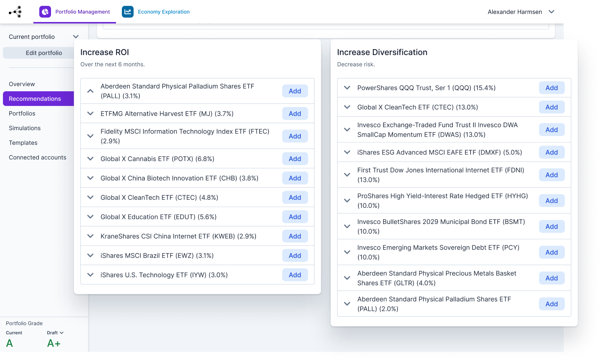Expand the KraneShares CSI China Internet row

[x=90, y=236]
